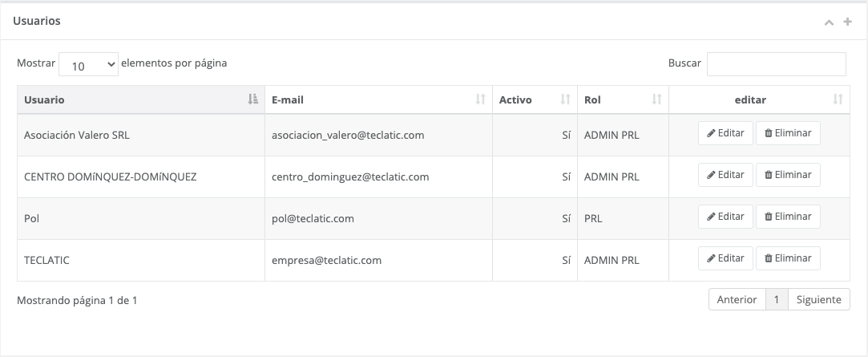Delete the Asociación Valero SRL user
Image resolution: width=868 pixels, height=357 pixels.
tap(788, 133)
